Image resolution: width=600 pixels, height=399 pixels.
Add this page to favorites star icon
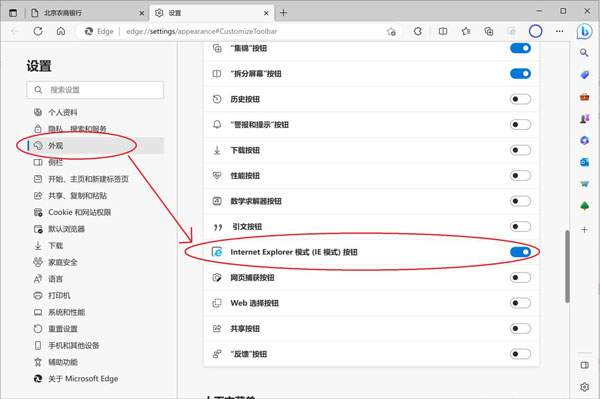tap(391, 31)
